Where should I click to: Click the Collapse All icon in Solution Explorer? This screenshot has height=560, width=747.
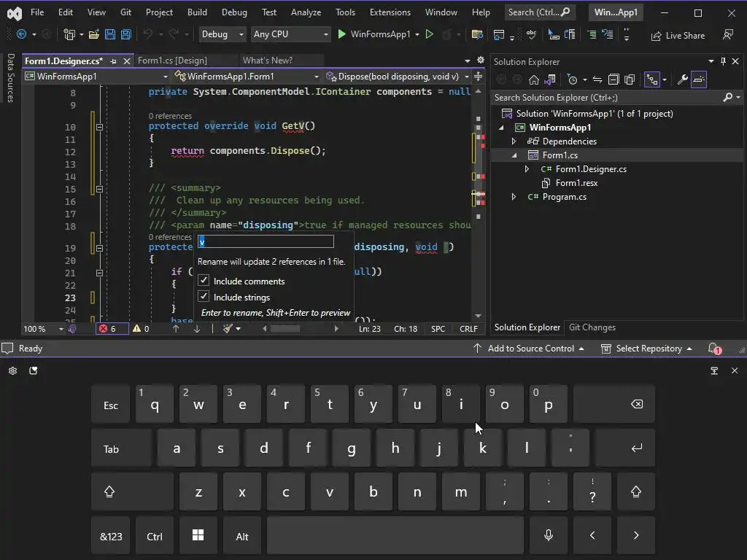coord(614,79)
